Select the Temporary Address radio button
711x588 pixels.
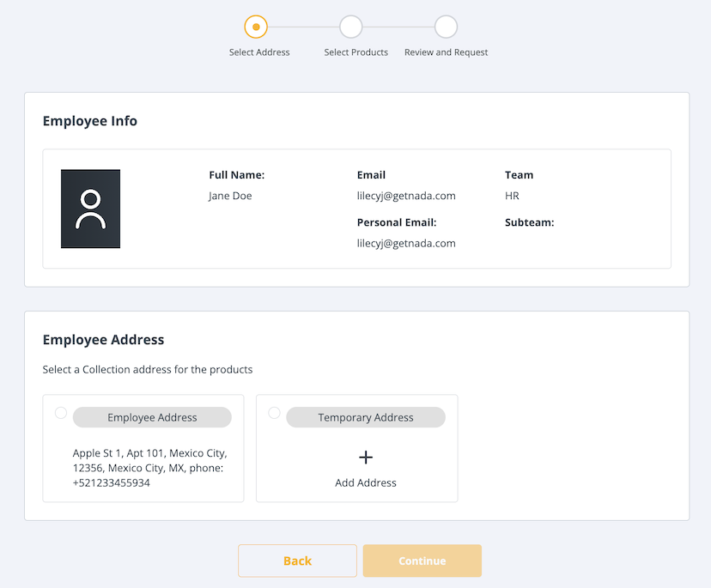click(x=274, y=413)
